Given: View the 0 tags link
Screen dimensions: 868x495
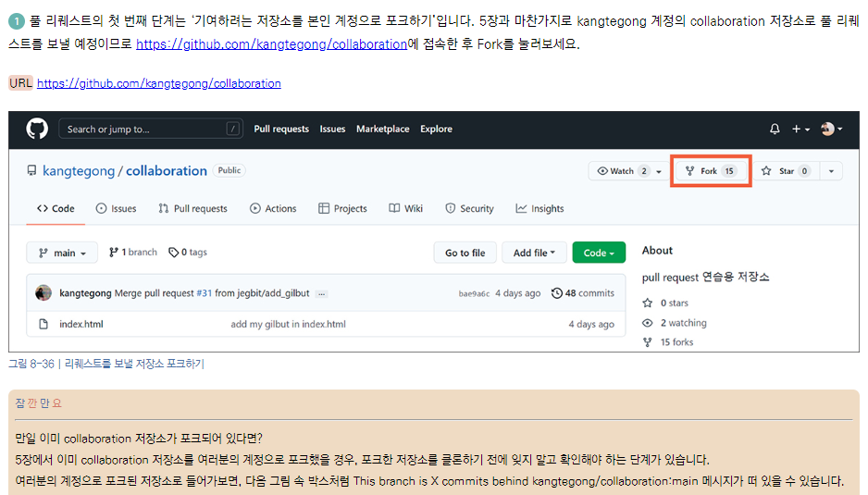Looking at the screenshot, I should [x=188, y=253].
